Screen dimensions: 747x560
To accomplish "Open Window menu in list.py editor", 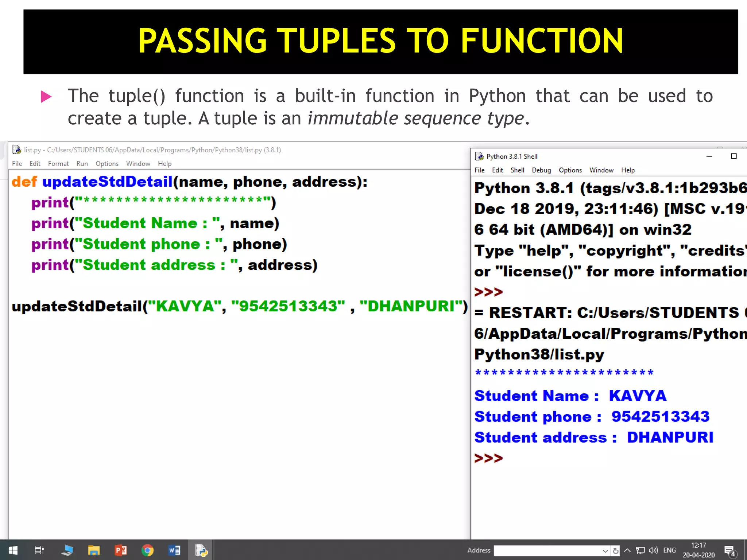I will (x=138, y=164).
